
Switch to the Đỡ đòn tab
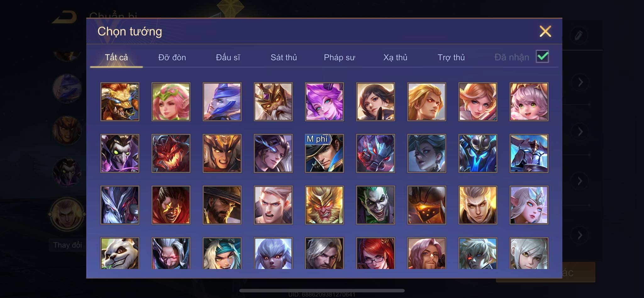[x=172, y=57]
